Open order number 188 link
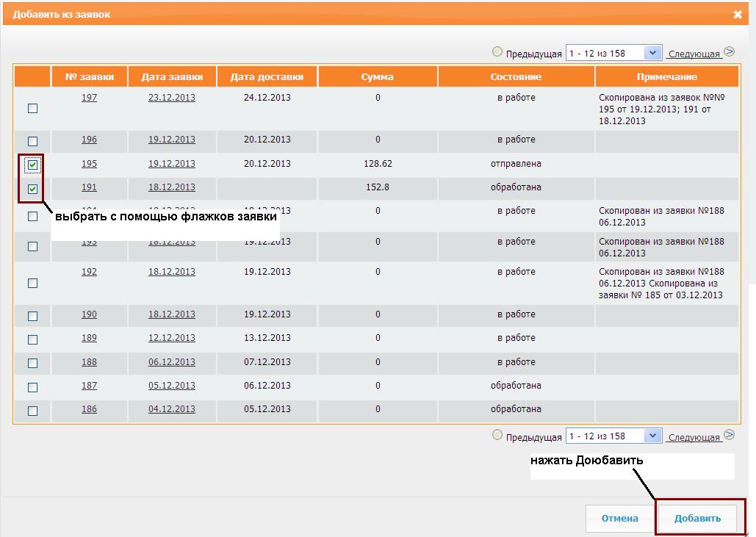Screen dimensions: 756x537 [89, 362]
